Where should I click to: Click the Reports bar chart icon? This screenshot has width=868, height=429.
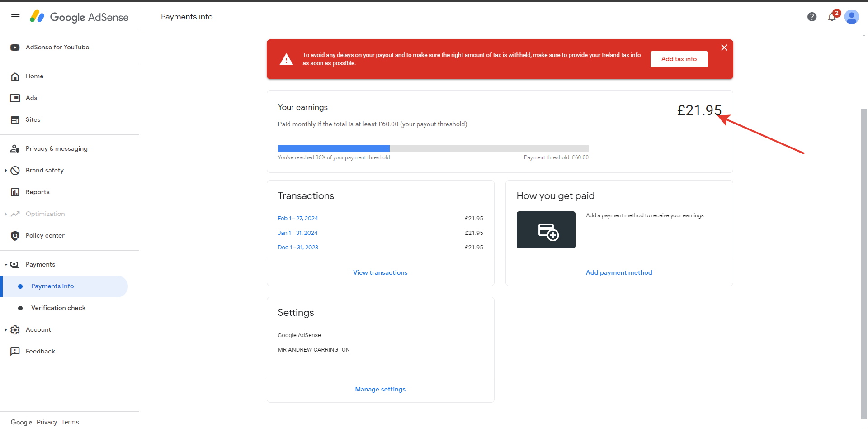tap(15, 192)
